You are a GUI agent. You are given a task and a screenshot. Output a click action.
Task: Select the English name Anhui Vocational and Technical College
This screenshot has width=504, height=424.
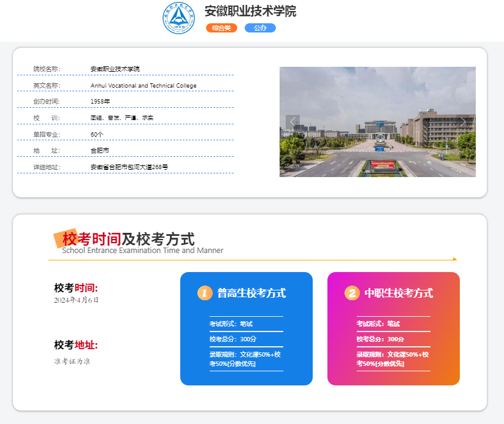pos(143,85)
